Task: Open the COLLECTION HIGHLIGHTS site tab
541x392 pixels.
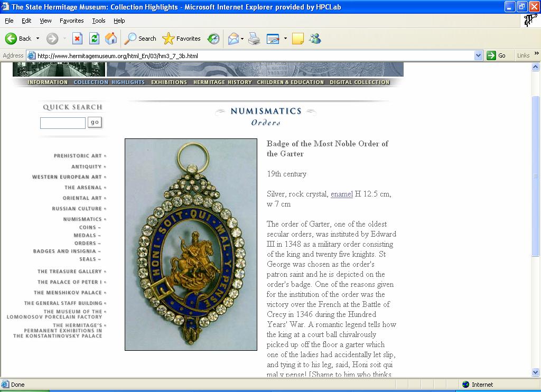Action: pos(109,82)
